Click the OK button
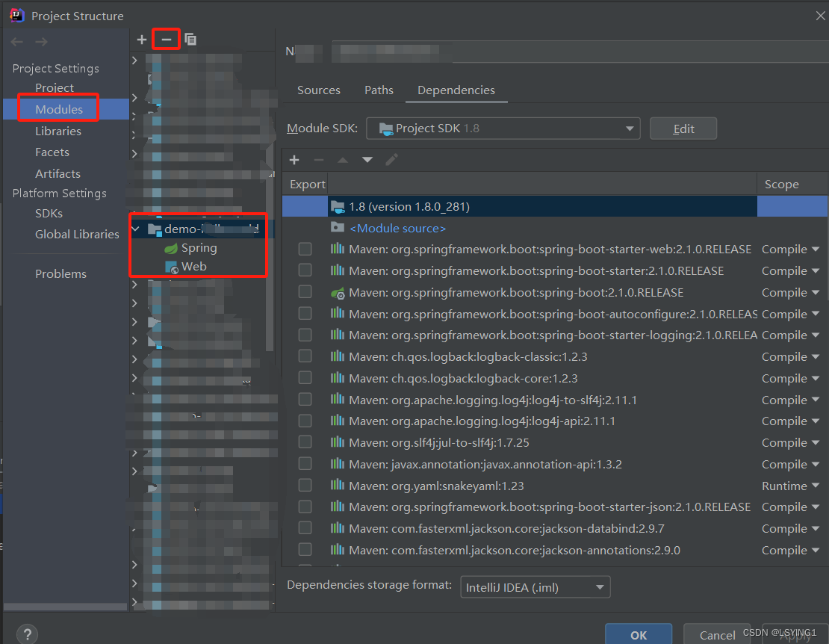Screen dimensions: 829x644 pos(638,634)
